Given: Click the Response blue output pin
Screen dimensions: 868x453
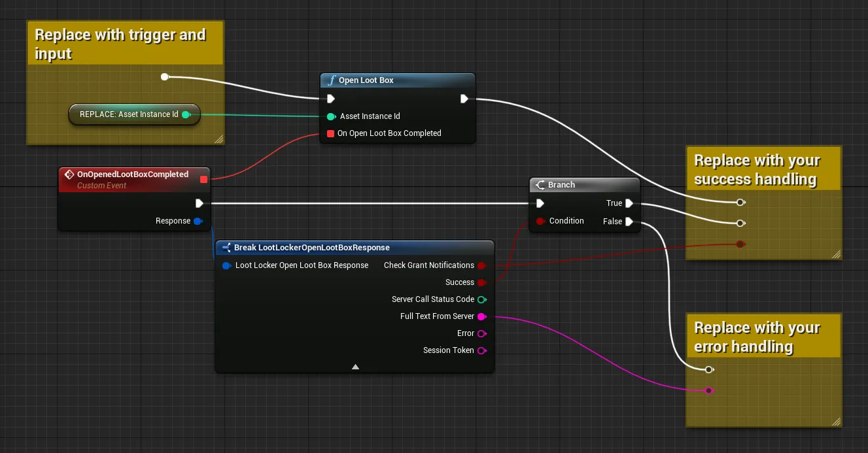Looking at the screenshot, I should pyautogui.click(x=198, y=221).
